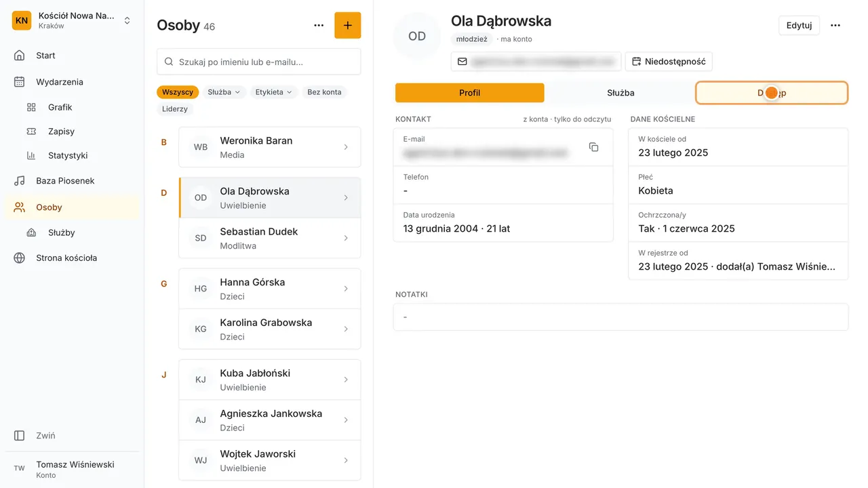868x488 pixels.
Task: Add a new person with the plus button
Action: tap(348, 26)
